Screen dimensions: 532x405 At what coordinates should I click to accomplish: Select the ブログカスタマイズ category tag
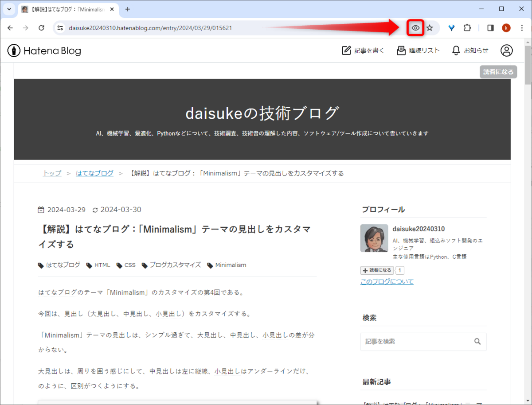coord(171,265)
